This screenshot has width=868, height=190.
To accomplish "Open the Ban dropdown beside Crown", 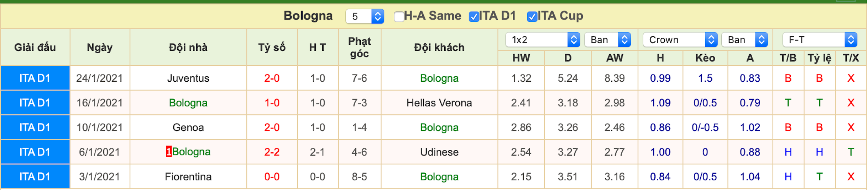I will click(744, 40).
